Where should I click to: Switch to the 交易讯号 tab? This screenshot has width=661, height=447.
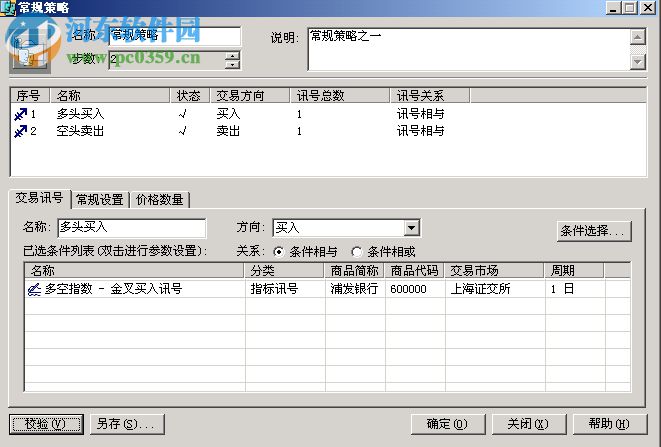[39, 198]
